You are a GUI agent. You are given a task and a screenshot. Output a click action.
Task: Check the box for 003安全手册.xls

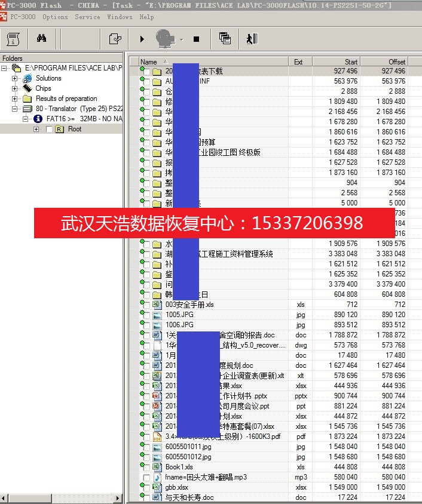coord(146,305)
